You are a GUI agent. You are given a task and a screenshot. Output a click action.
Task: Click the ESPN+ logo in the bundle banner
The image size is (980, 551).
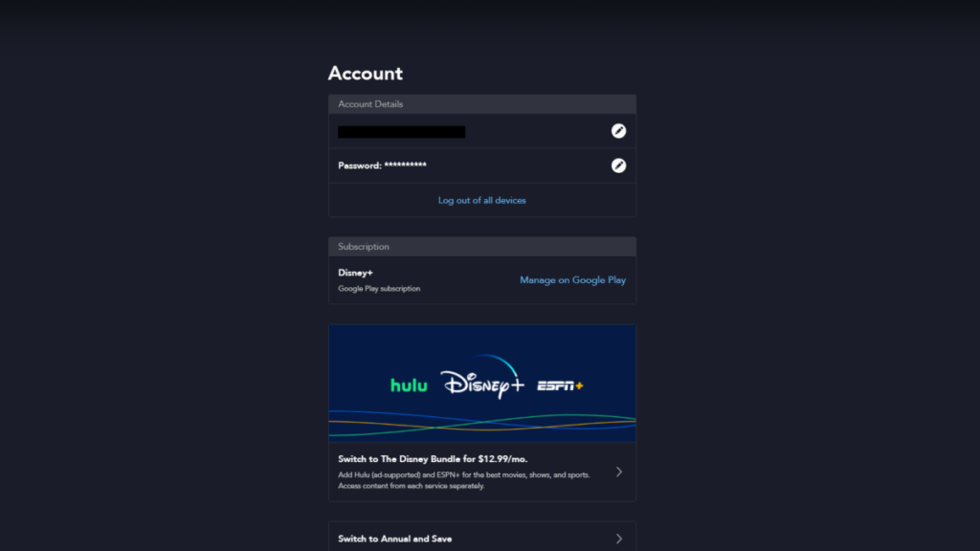(x=560, y=386)
